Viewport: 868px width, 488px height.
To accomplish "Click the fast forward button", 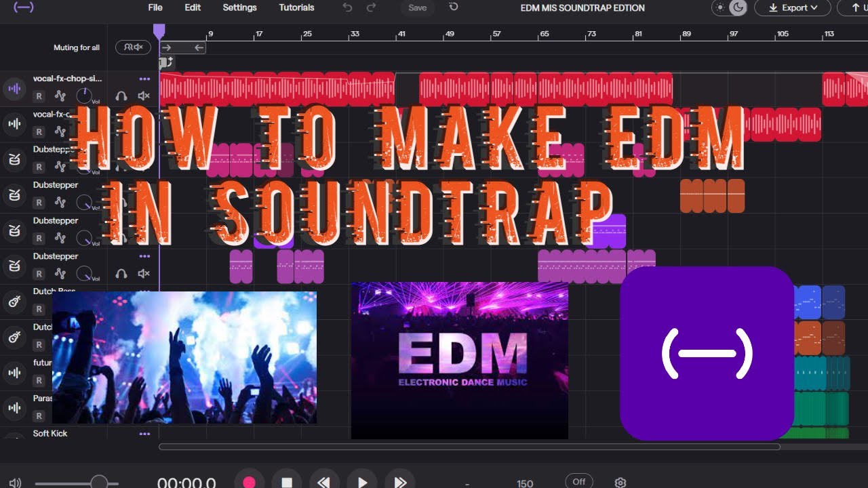I will (400, 482).
